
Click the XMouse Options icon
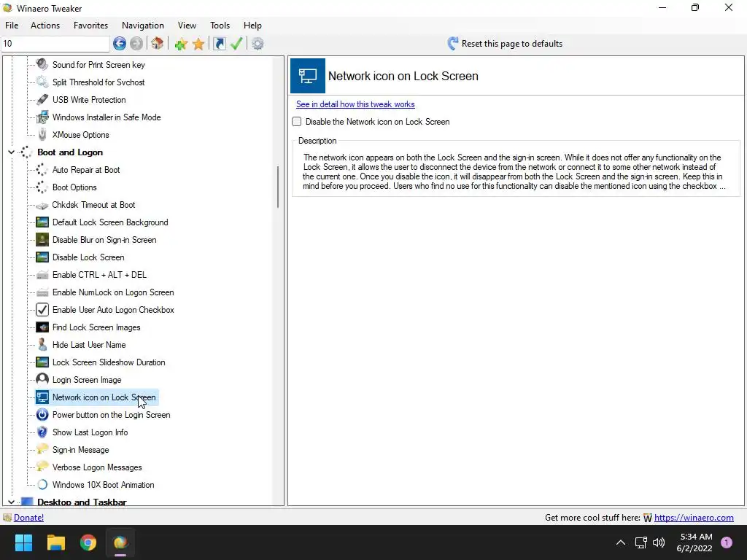coord(42,135)
